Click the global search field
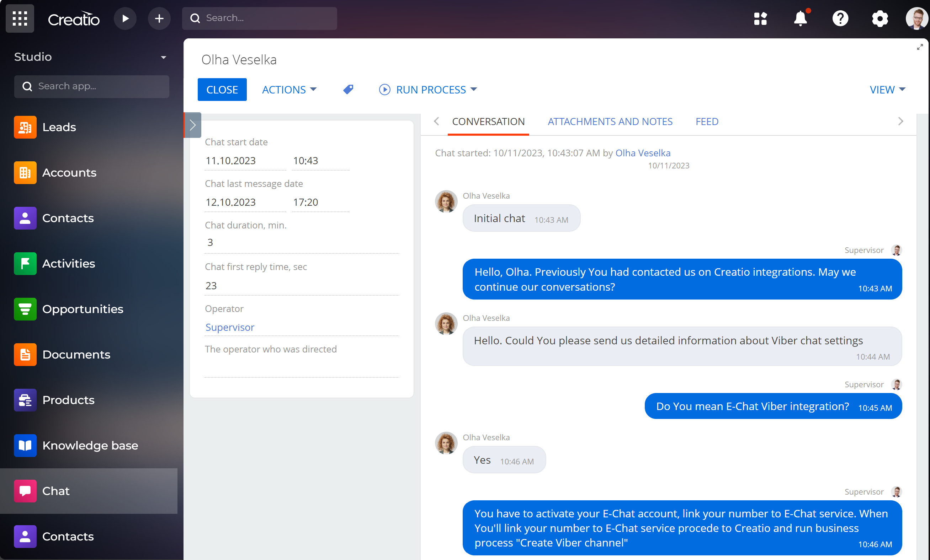 pos(259,18)
